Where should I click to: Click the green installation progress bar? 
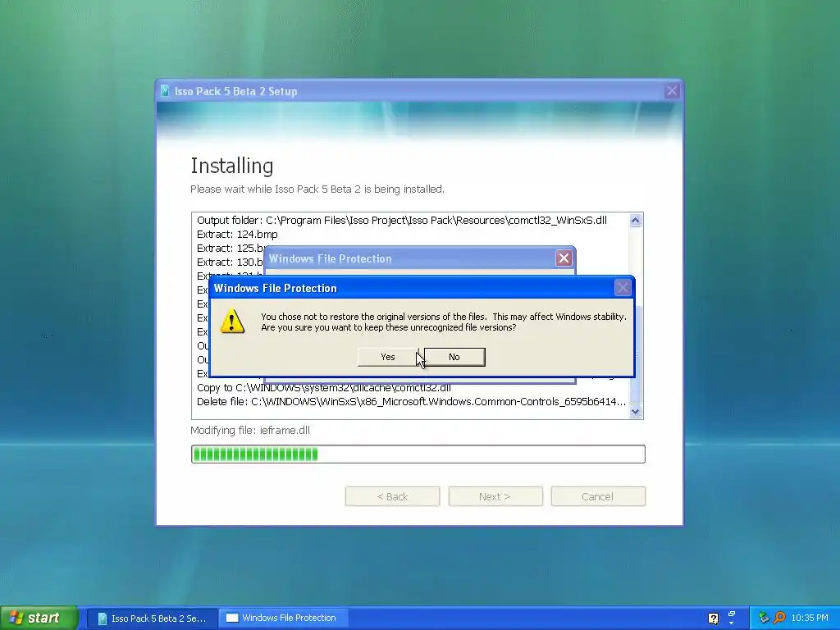pyautogui.click(x=418, y=454)
